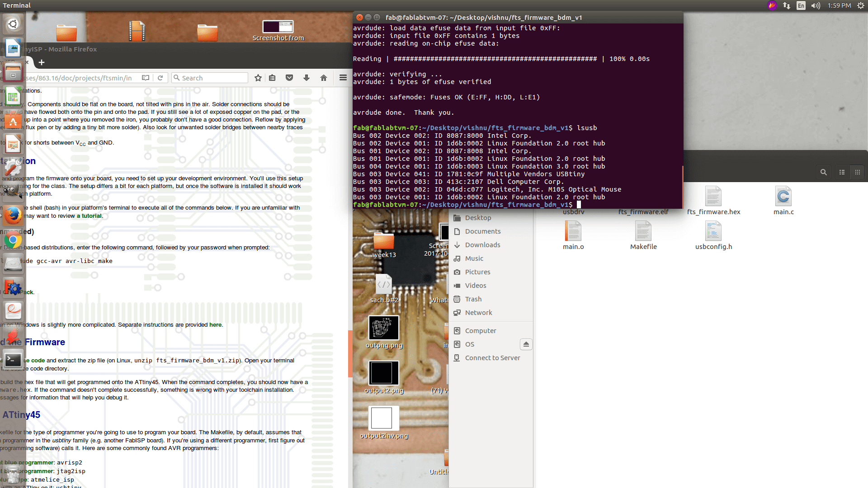Launch LibreOffice Calc from the dock
Image resolution: width=868 pixels, height=488 pixels.
pyautogui.click(x=13, y=97)
